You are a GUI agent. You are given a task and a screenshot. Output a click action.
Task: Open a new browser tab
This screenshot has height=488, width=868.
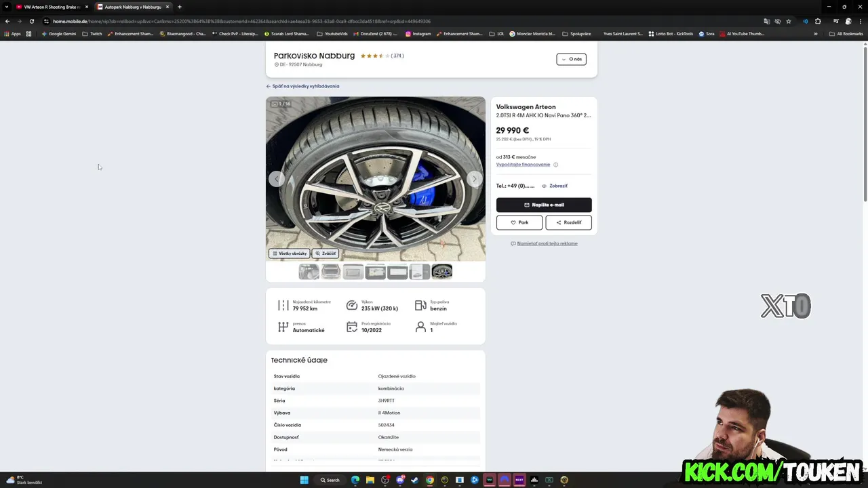[x=180, y=7]
